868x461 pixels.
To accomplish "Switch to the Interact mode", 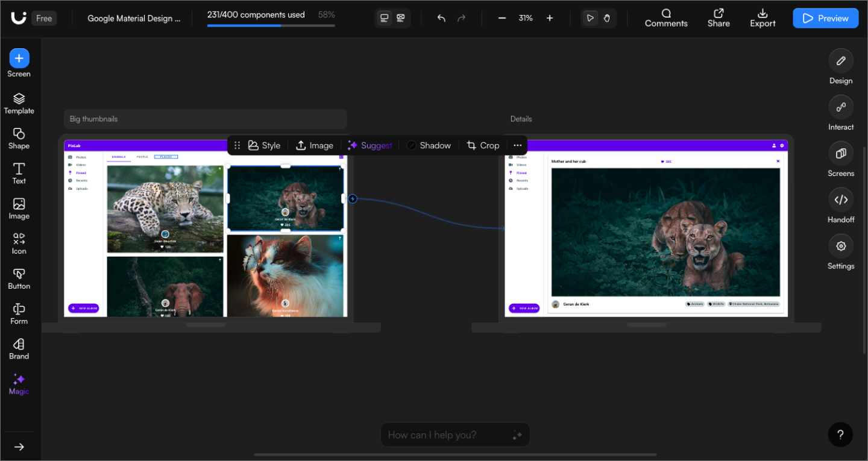I will [x=841, y=113].
